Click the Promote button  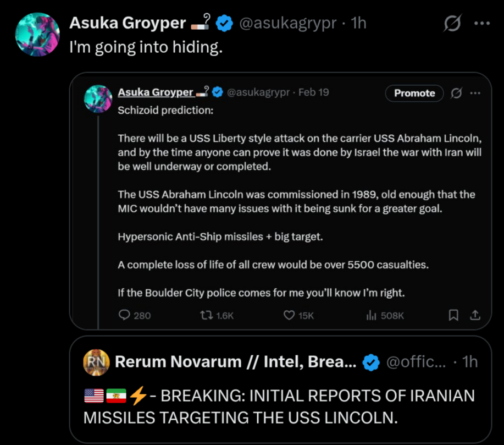414,94
